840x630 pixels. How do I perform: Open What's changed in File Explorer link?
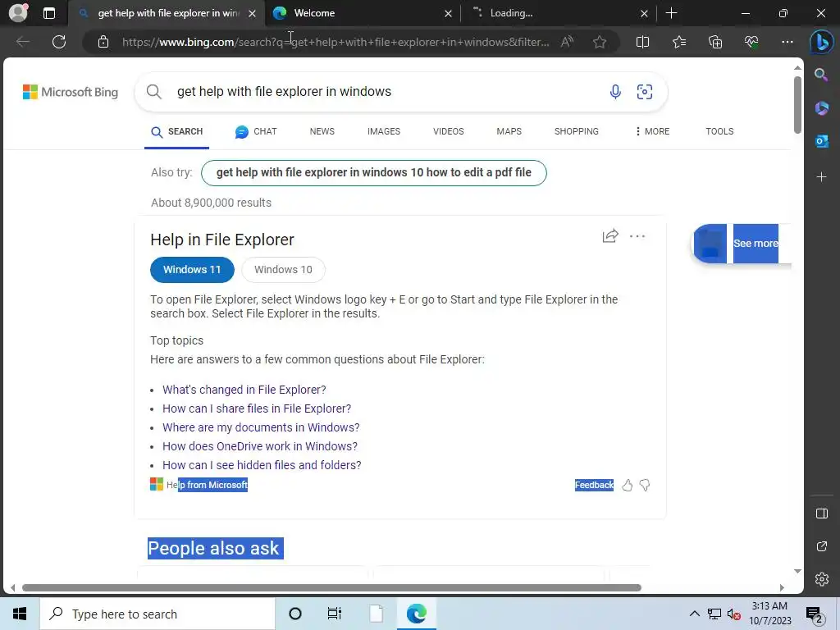(x=244, y=390)
